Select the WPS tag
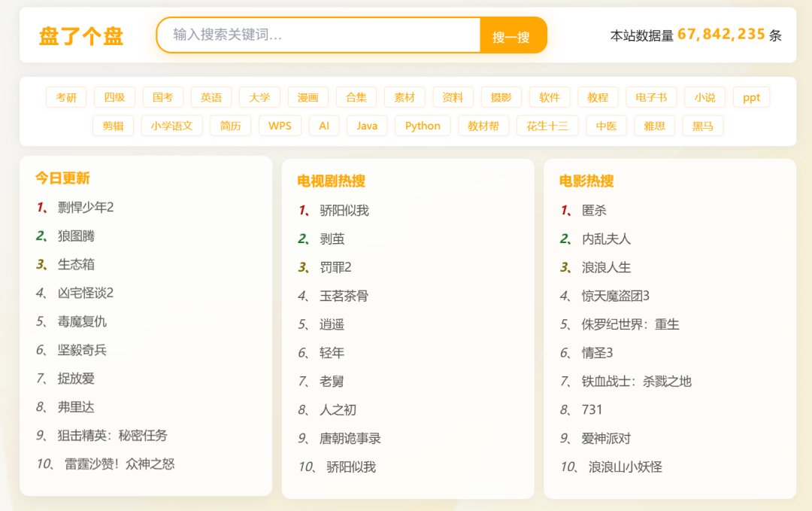 [280, 126]
